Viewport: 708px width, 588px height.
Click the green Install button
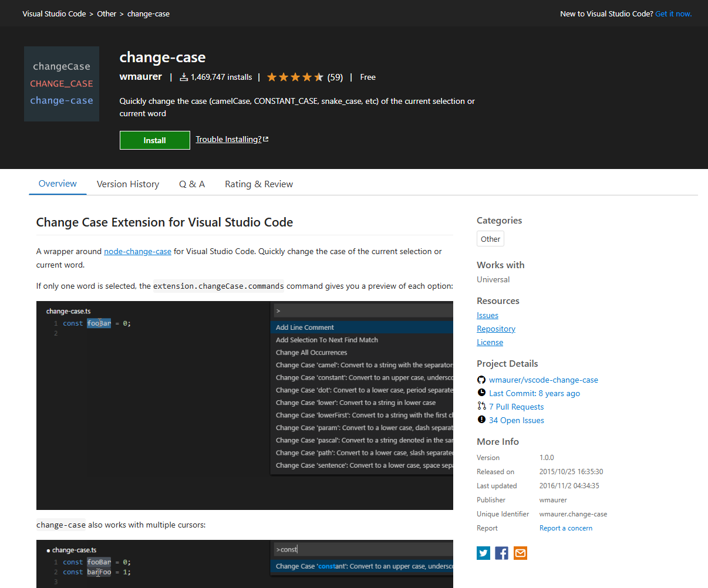155,140
